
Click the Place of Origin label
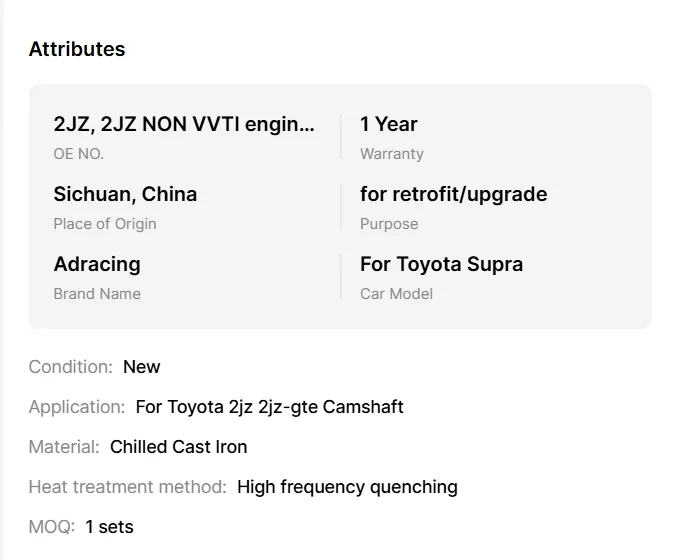(x=104, y=224)
